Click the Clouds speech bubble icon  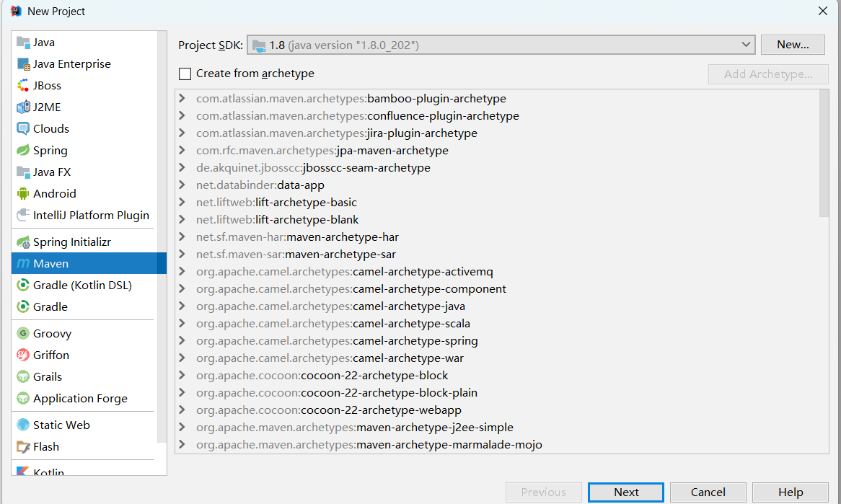23,128
